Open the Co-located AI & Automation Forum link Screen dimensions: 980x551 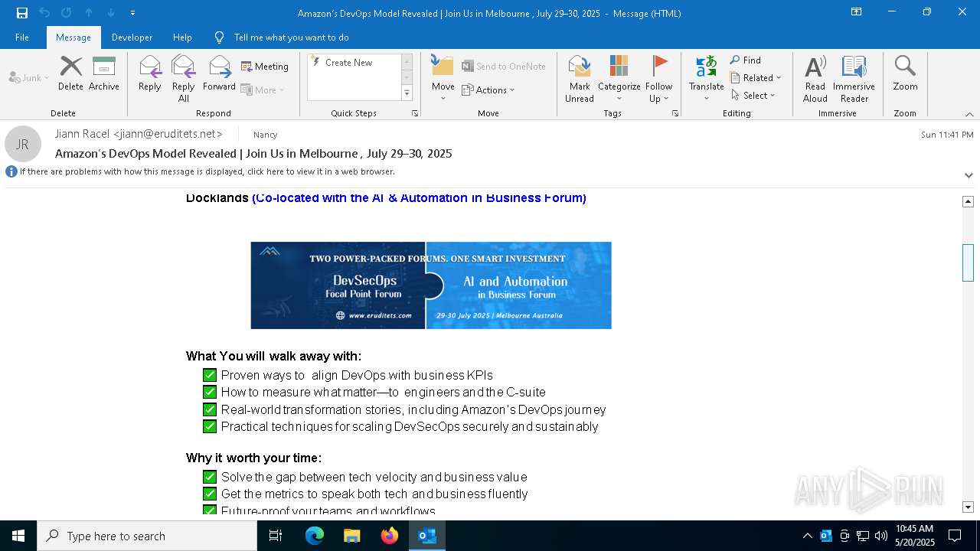pos(419,197)
